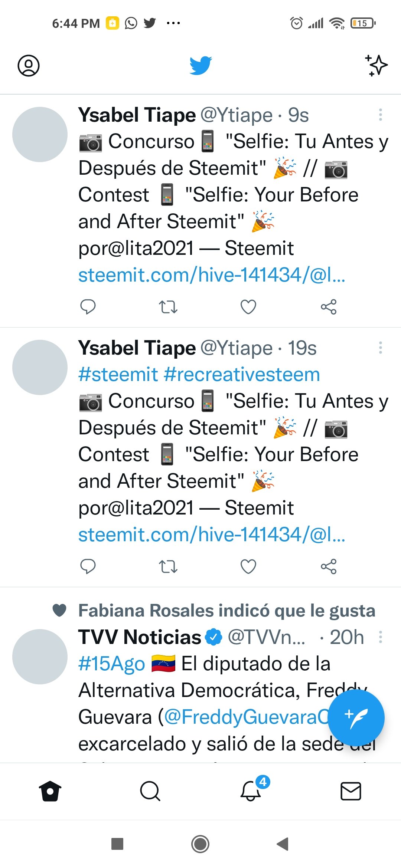This screenshot has height=868, width=401.
Task: Tap the sparkle top tweets icon
Action: click(376, 66)
